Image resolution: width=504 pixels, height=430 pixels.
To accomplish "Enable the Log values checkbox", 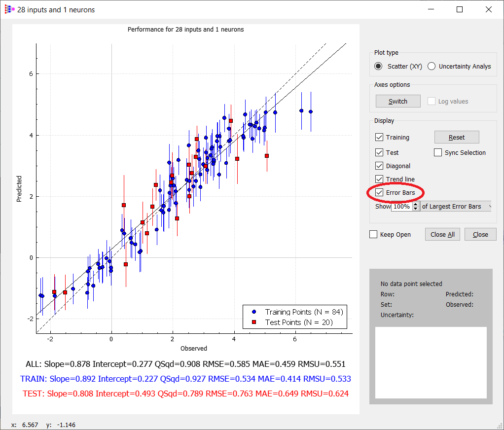I will [432, 101].
